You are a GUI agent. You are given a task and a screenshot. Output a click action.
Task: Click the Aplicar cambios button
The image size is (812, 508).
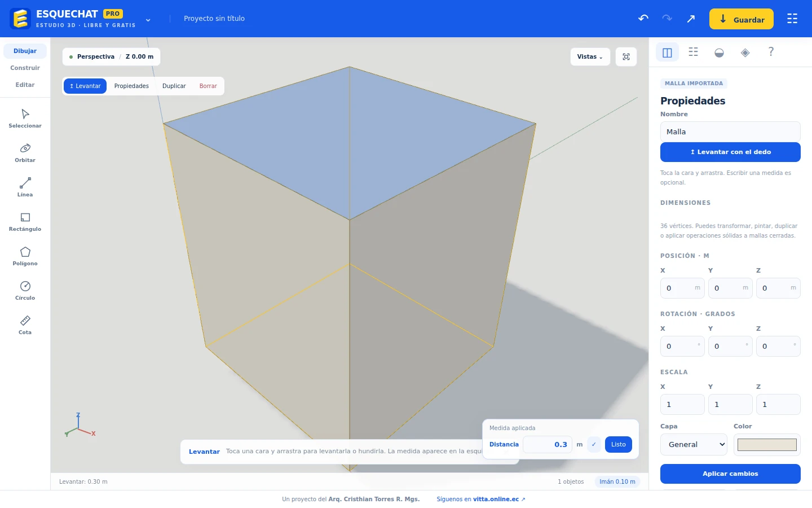click(x=730, y=474)
